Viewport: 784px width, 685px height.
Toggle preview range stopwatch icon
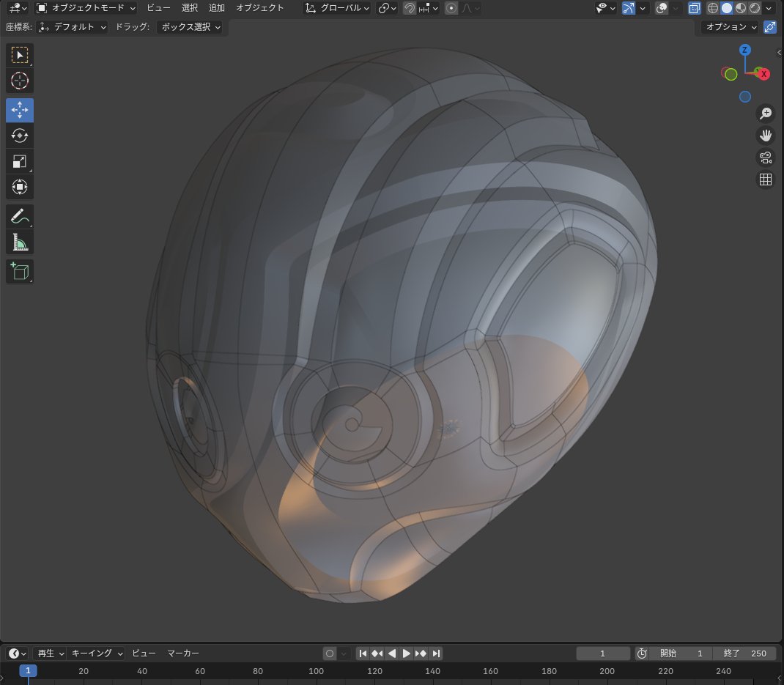tap(642, 653)
